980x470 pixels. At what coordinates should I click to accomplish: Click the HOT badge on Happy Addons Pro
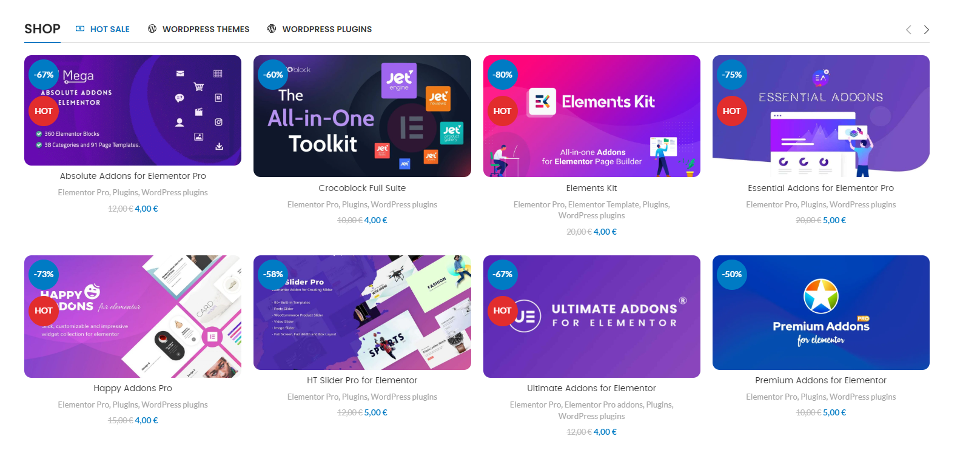pyautogui.click(x=44, y=311)
